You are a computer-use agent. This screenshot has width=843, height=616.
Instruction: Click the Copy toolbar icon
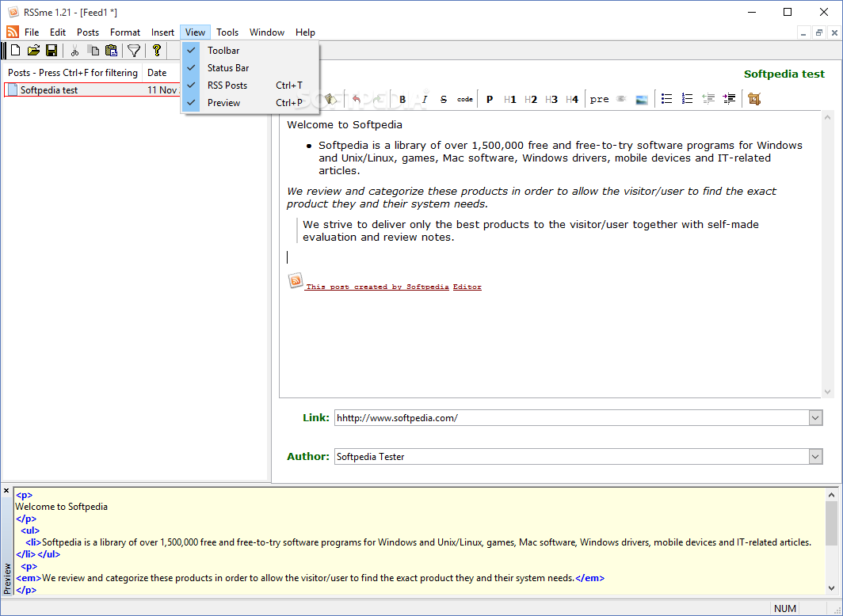pos(93,51)
